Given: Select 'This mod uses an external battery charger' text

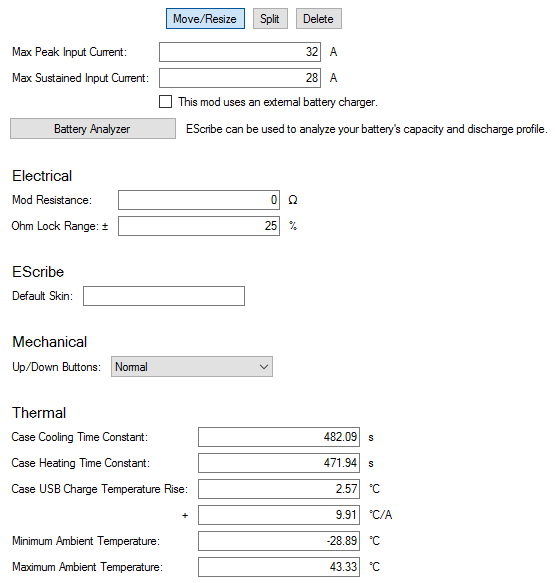Looking at the screenshot, I should [x=278, y=102].
